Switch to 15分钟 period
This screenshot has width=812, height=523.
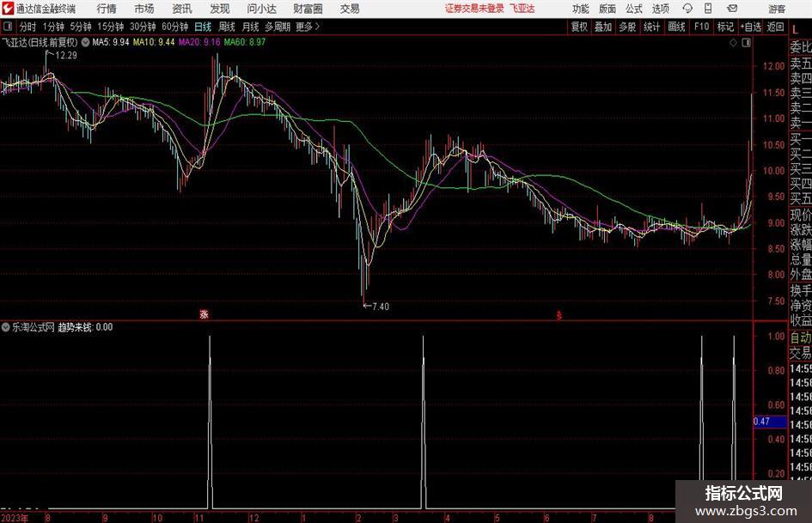(x=110, y=27)
